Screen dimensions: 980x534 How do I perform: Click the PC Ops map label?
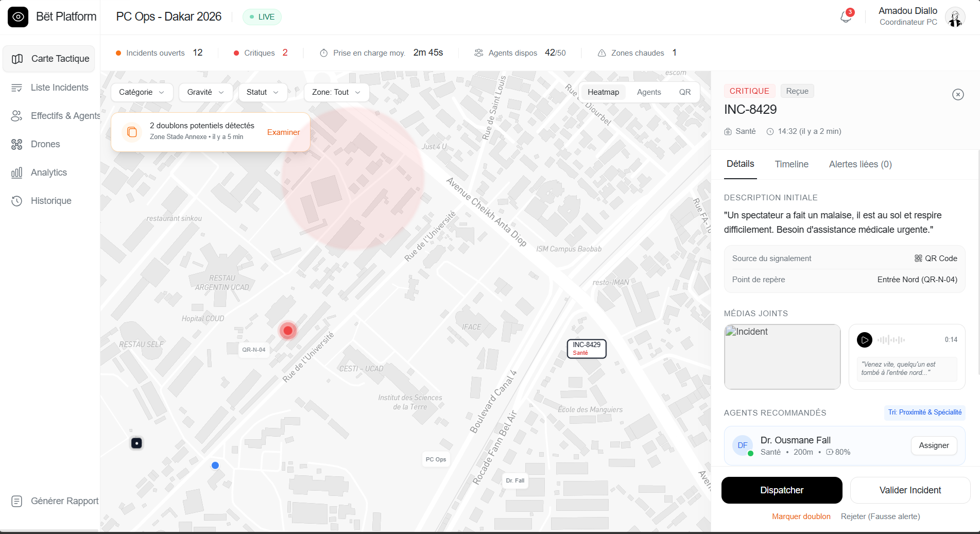(436, 459)
